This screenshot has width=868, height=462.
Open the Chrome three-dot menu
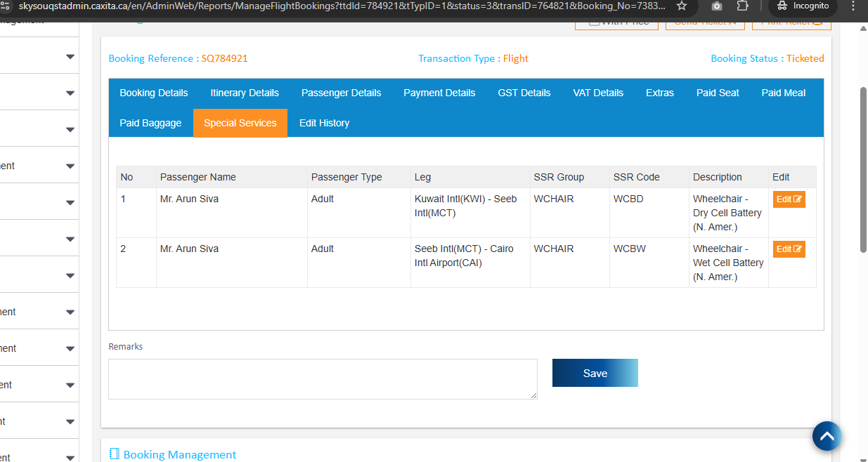coord(853,6)
